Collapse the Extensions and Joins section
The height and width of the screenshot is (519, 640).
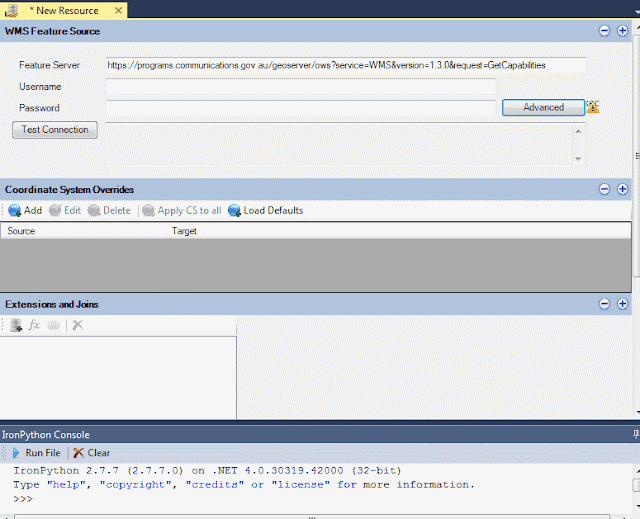pos(604,304)
